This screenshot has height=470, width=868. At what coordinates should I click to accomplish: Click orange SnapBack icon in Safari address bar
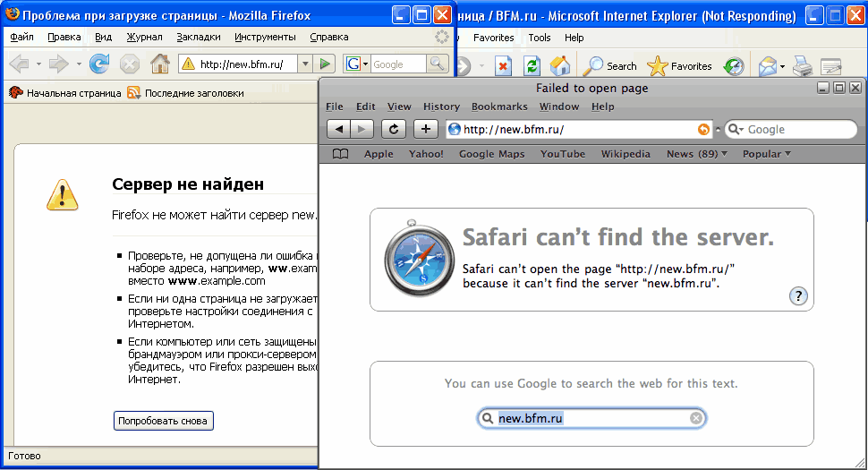point(703,129)
